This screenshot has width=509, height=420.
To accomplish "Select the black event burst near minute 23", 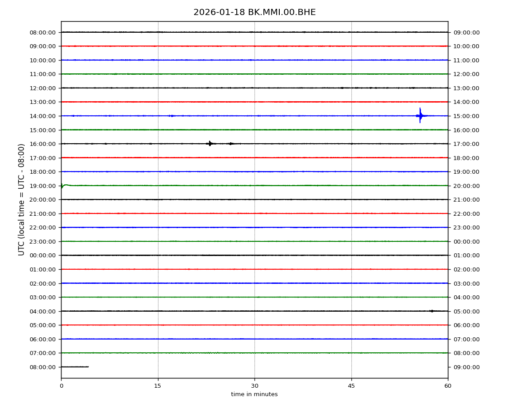I will click(210, 143).
